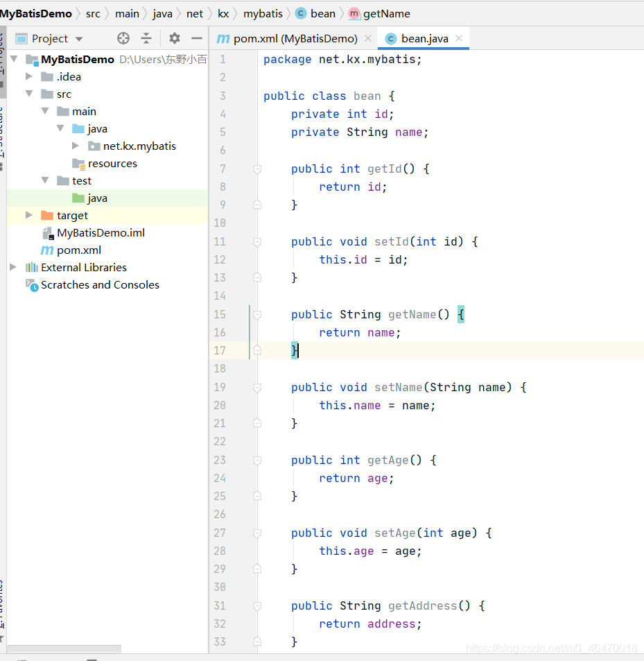Select the .idea folder

point(61,77)
